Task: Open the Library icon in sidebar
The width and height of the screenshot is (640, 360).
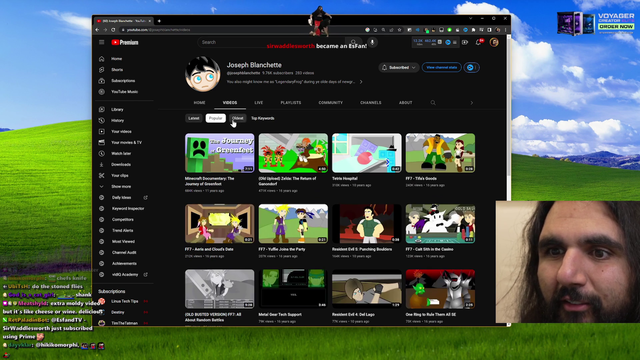Action: coord(102,109)
